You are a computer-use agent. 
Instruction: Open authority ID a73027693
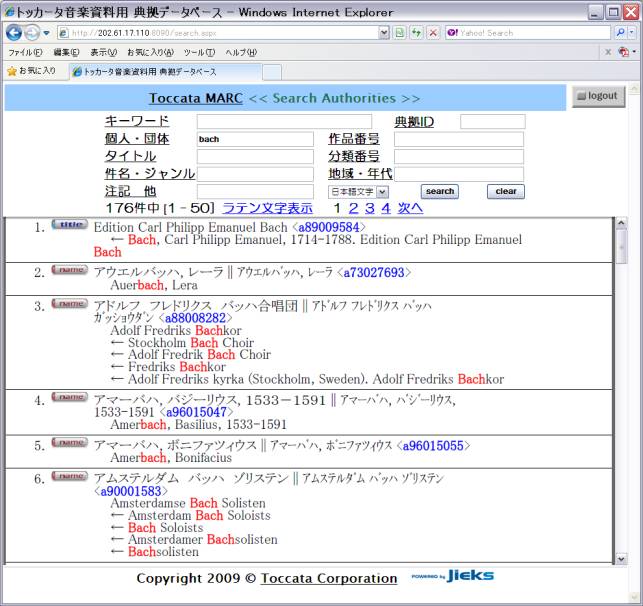374,272
